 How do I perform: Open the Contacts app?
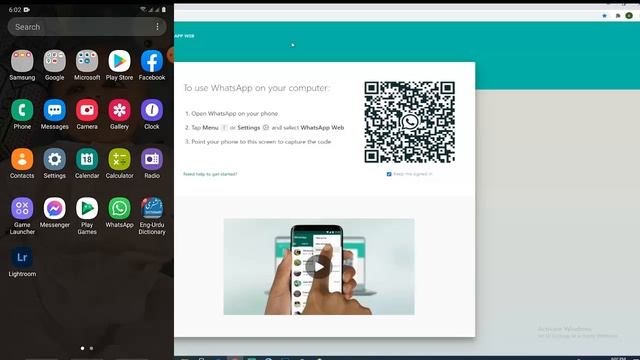pyautogui.click(x=22, y=159)
